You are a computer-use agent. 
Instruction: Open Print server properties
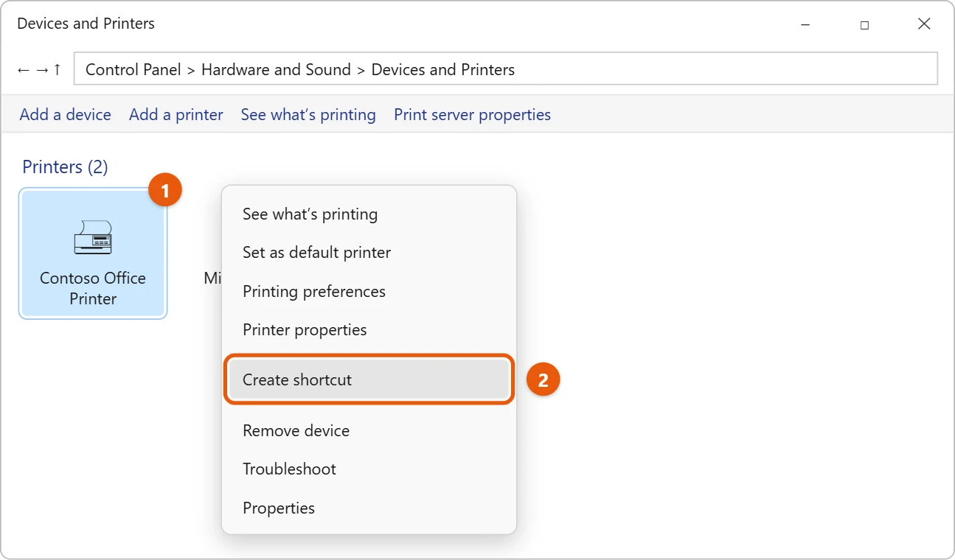tap(473, 115)
